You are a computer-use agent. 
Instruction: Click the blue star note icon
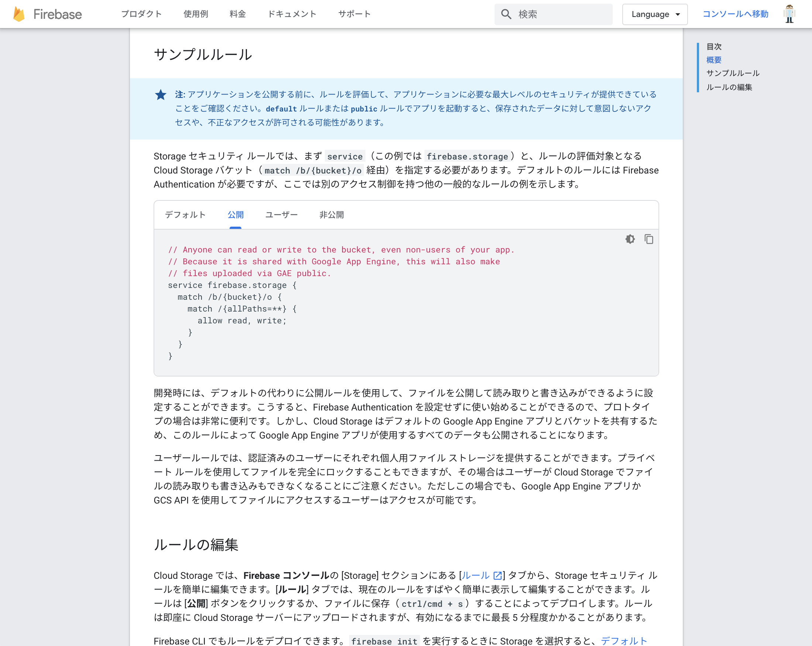[161, 95]
